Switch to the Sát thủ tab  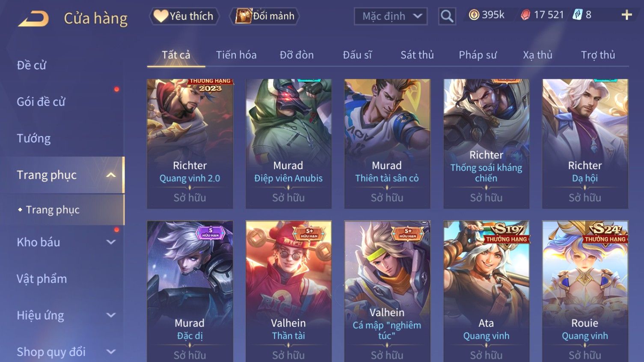[x=417, y=55]
